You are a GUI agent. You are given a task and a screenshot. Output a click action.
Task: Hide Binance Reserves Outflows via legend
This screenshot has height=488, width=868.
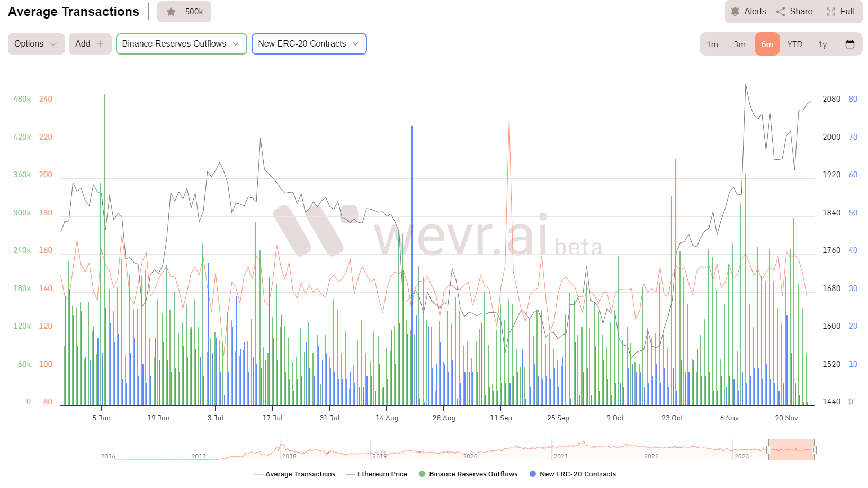pyautogui.click(x=468, y=474)
